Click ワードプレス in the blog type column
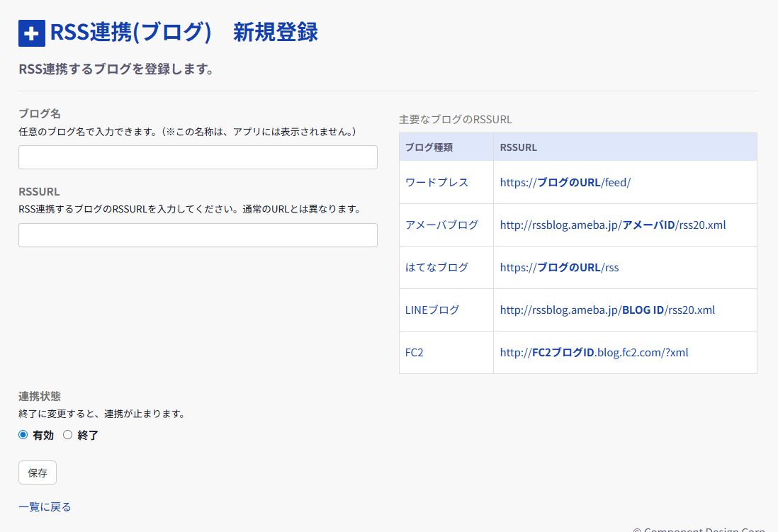778x532 pixels. tap(436, 182)
